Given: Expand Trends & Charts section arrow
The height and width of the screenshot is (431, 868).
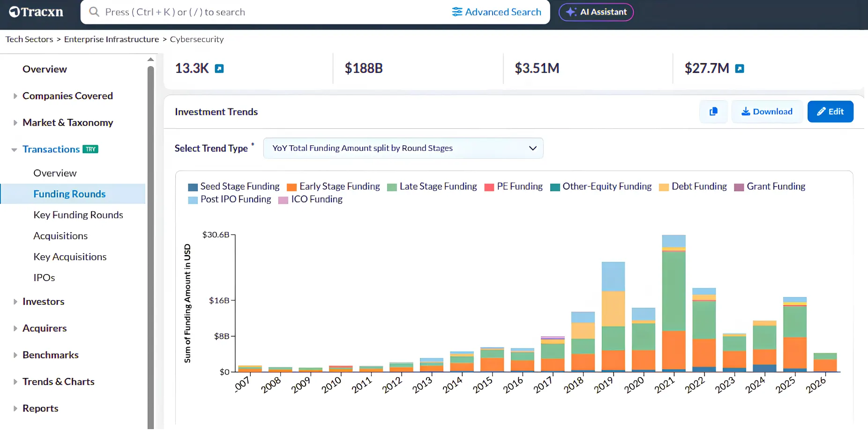Looking at the screenshot, I should [x=15, y=382].
